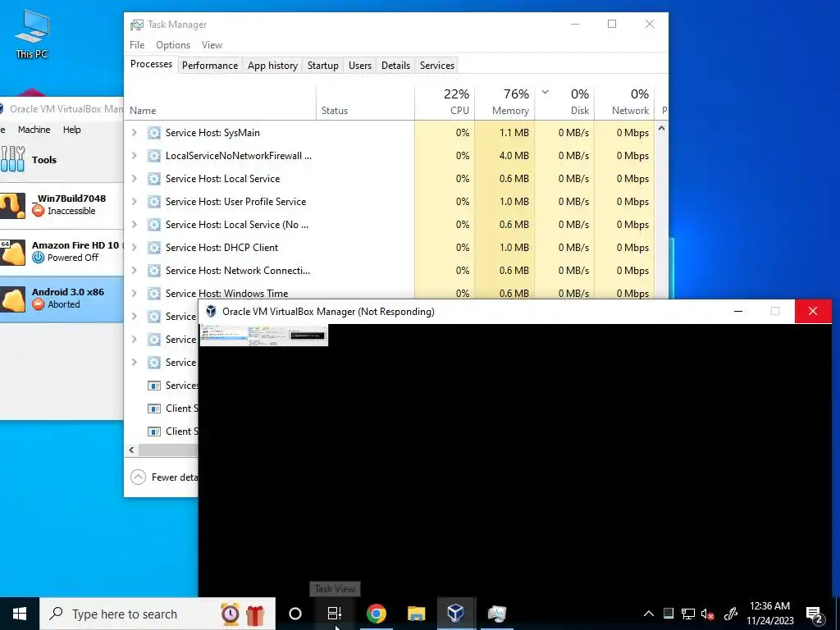Click the Service Host: DHCP Client gear icon
840x630 pixels.
click(153, 248)
